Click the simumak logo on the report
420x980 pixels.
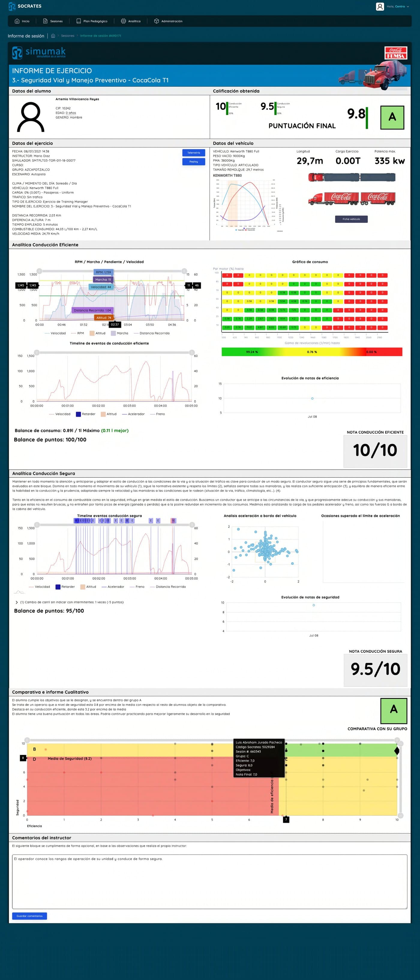pos(39,53)
